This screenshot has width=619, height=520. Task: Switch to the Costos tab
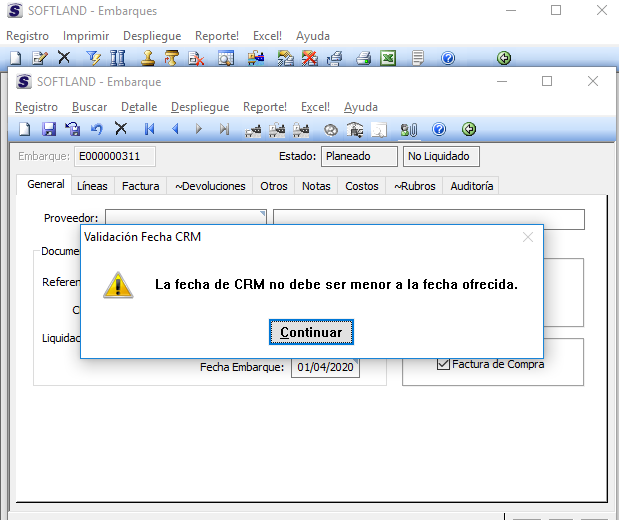click(362, 186)
